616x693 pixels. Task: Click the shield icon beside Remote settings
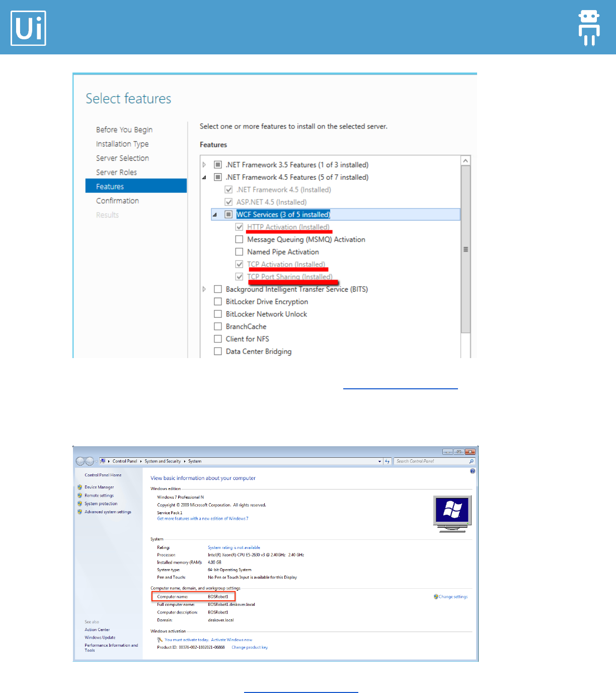point(80,496)
